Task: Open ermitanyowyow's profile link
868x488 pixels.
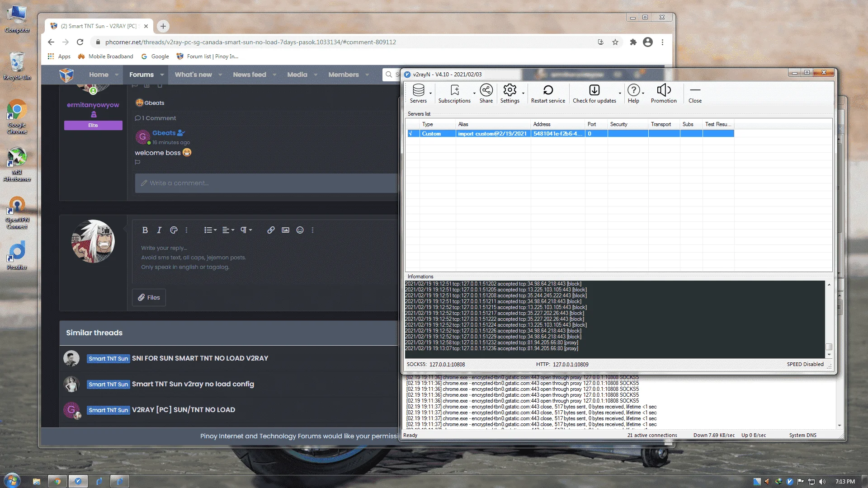Action: point(93,105)
